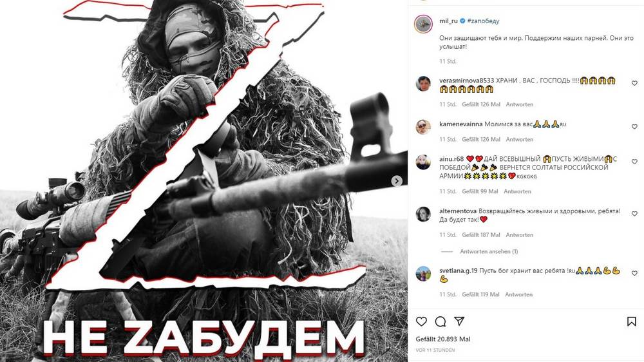Open the comment bubble icon below comments
644x362 pixels.
pos(440,321)
